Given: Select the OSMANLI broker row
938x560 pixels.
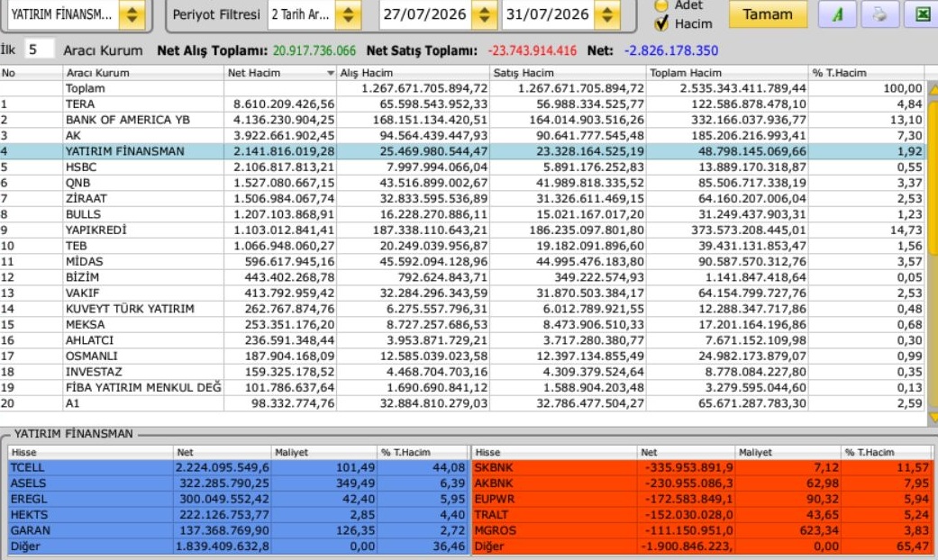Looking at the screenshot, I should [462, 357].
